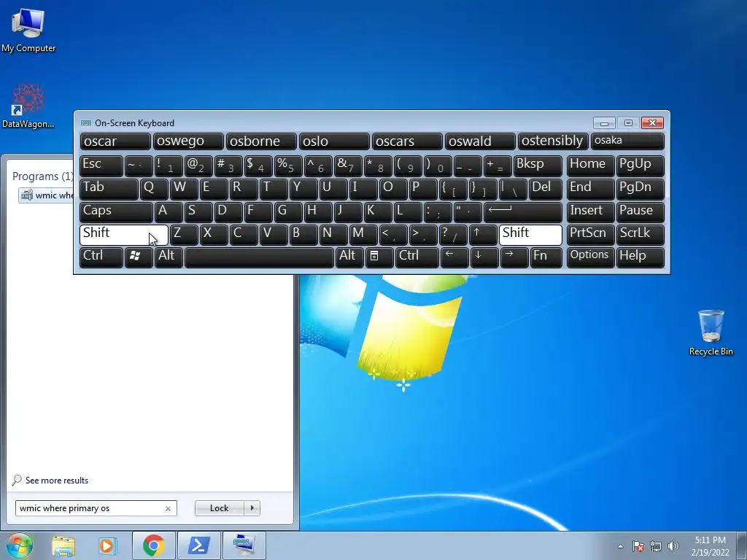The image size is (747, 560).
Task: Tap the down arrow key
Action: click(484, 257)
